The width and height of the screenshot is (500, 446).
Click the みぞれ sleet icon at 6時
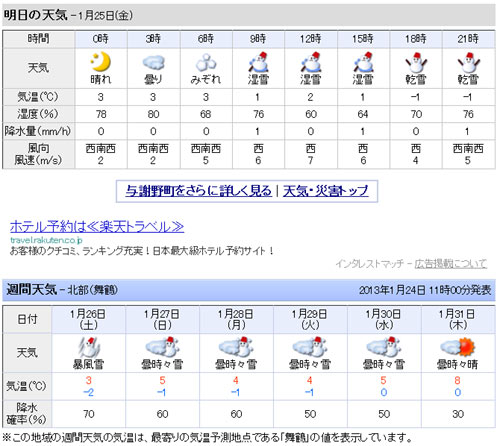pyautogui.click(x=206, y=63)
